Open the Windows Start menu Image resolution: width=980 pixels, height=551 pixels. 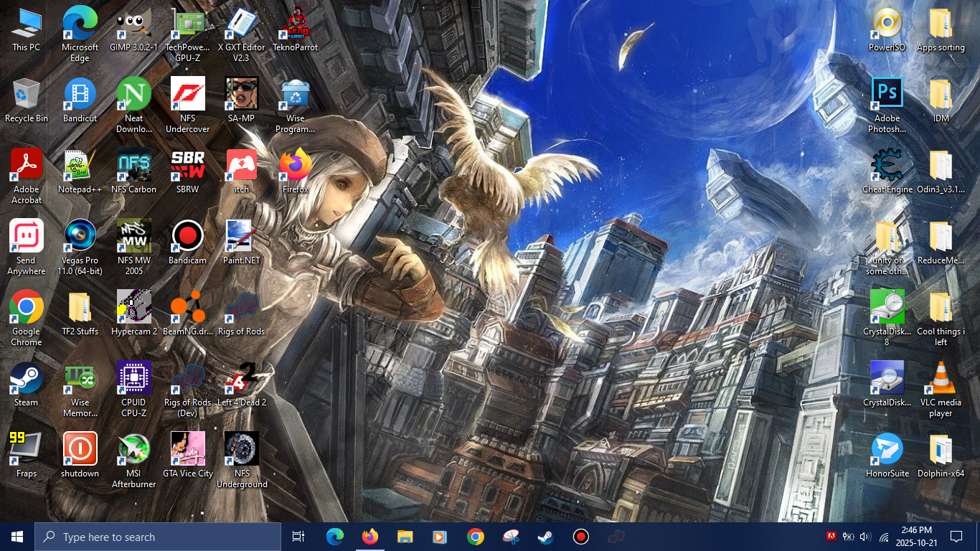pyautogui.click(x=17, y=537)
